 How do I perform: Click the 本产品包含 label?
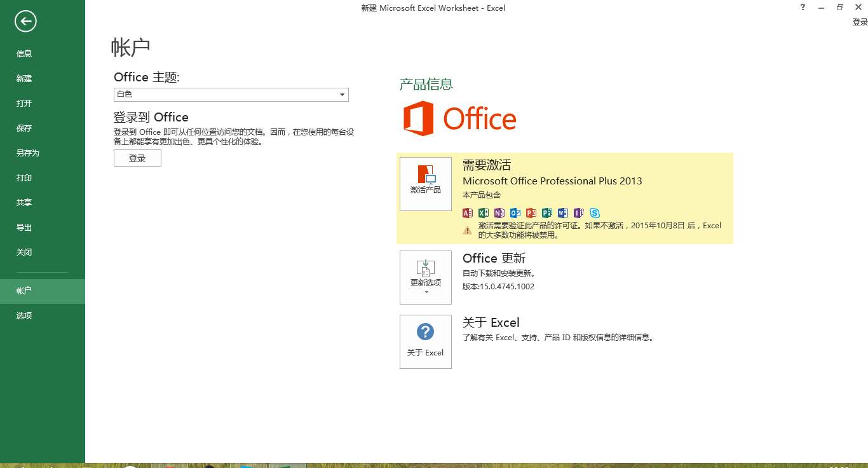482,195
